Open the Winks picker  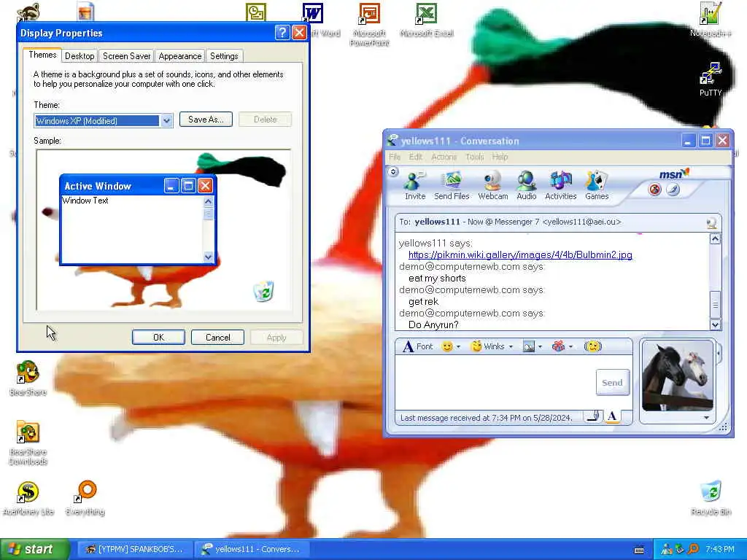pyautogui.click(x=487, y=346)
